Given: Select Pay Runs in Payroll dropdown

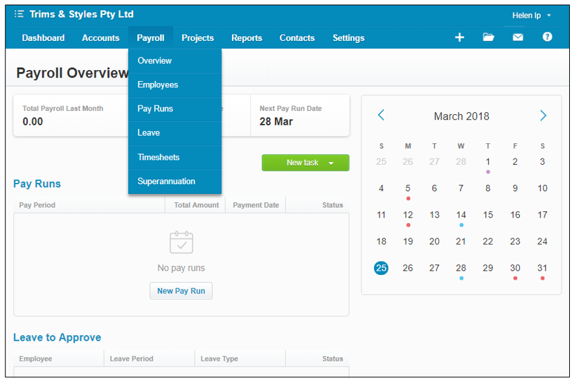Looking at the screenshot, I should pos(175,109).
